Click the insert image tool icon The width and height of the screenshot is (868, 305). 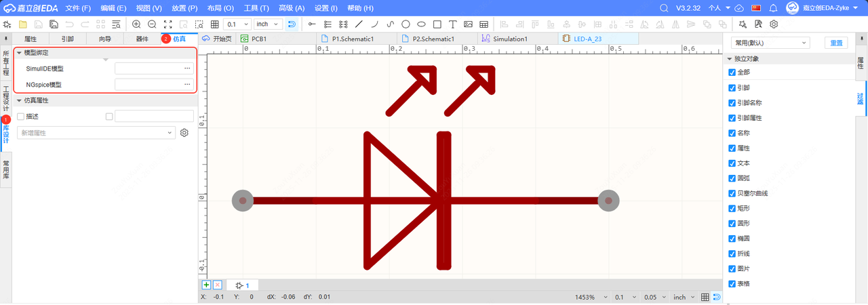click(x=468, y=24)
